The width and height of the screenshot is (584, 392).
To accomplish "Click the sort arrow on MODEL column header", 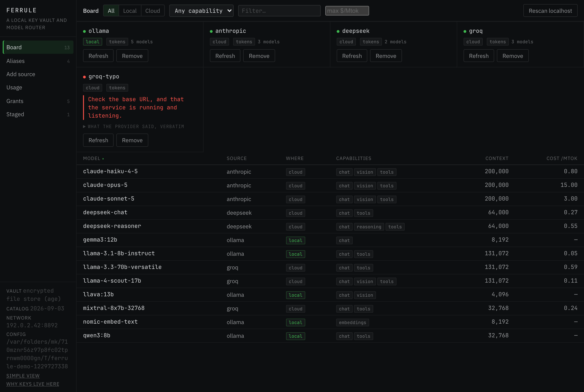I will pos(103,159).
